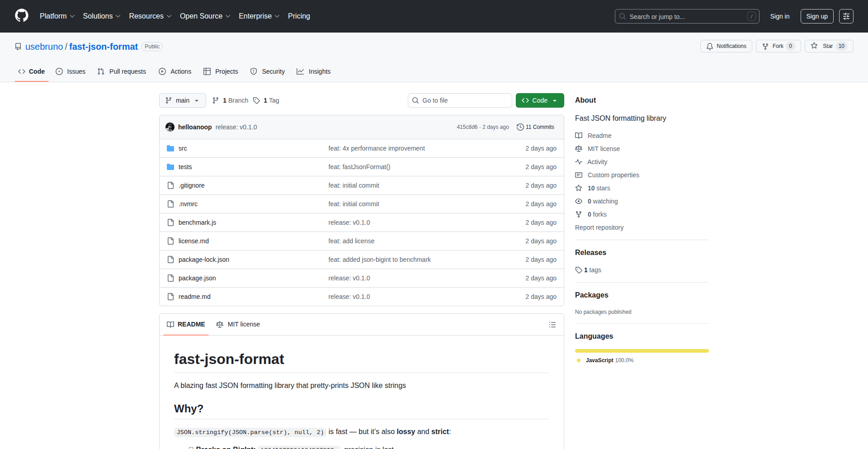Click the benchmark.js file icon
This screenshot has width=868, height=449.
pos(170,222)
